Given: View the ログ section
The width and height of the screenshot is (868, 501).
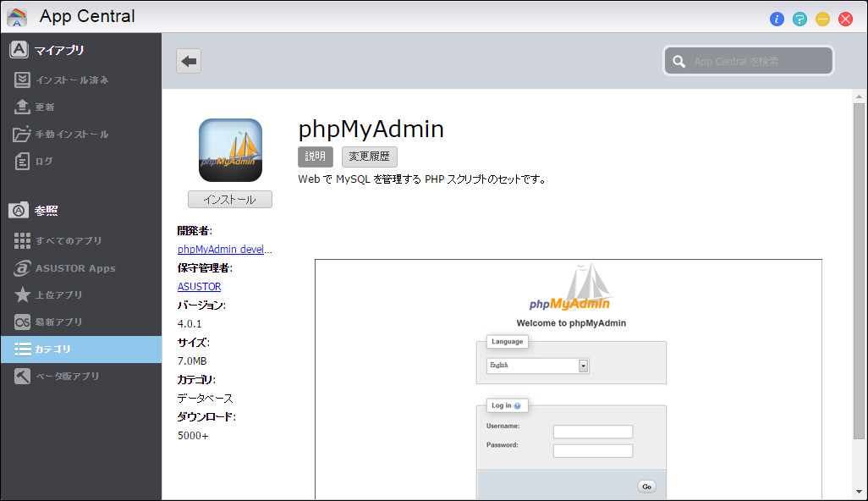Looking at the screenshot, I should pyautogui.click(x=47, y=161).
